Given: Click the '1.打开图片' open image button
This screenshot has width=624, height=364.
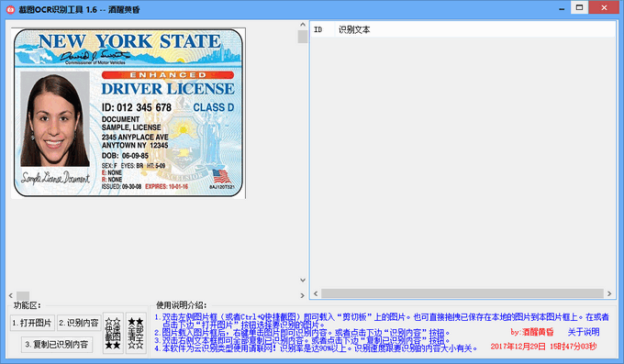Looking at the screenshot, I should 33,323.
